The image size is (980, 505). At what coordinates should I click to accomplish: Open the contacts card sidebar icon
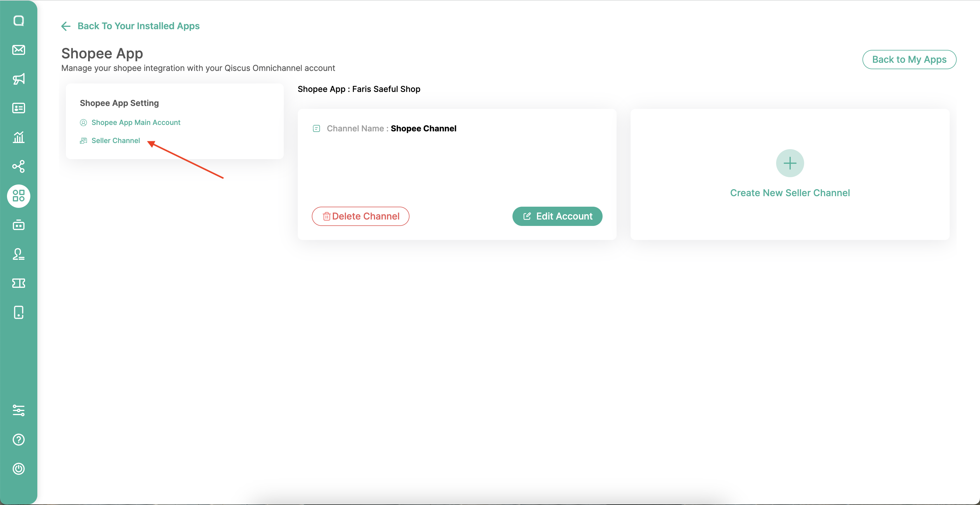(x=19, y=108)
